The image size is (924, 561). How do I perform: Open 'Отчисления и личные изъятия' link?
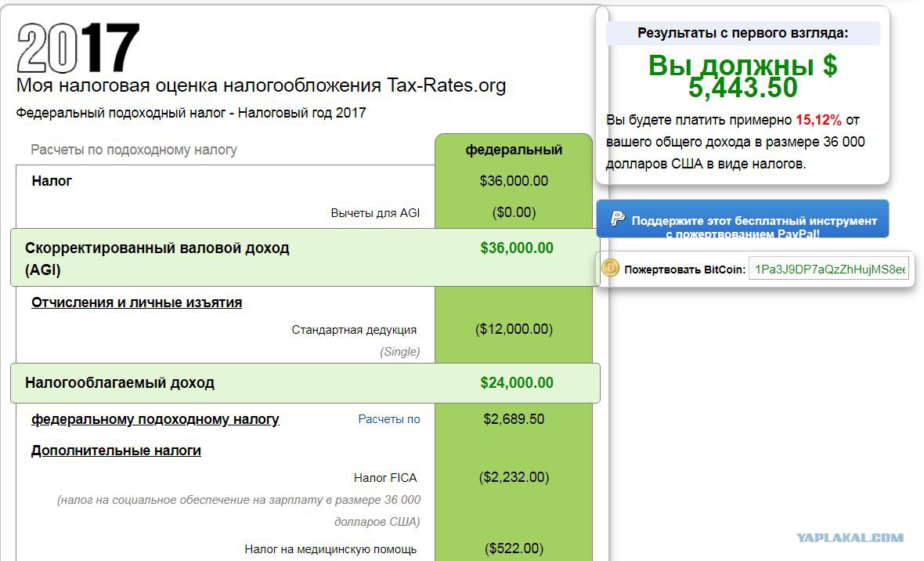tap(137, 302)
